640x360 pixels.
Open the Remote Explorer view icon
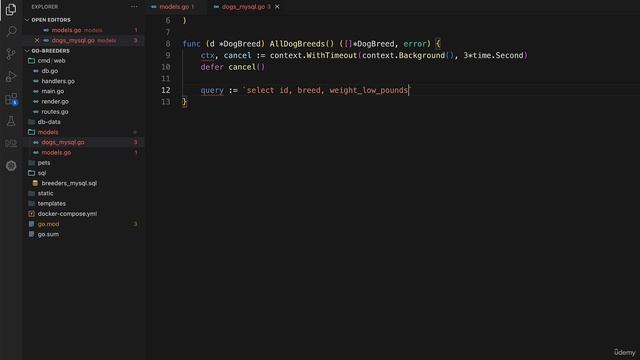point(11,143)
